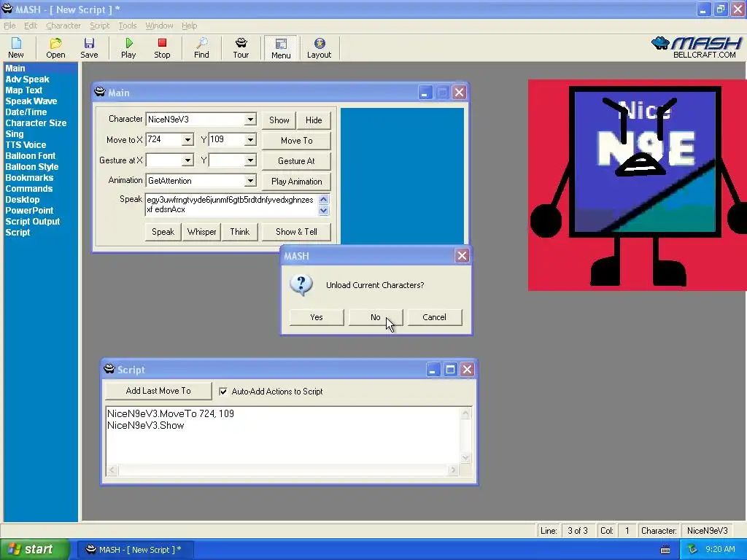This screenshot has width=747, height=560.
Task: Click the Show & Tell button
Action: point(296,232)
